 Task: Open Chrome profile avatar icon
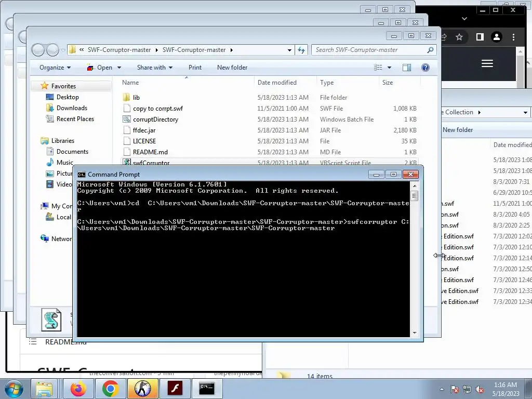click(x=497, y=37)
